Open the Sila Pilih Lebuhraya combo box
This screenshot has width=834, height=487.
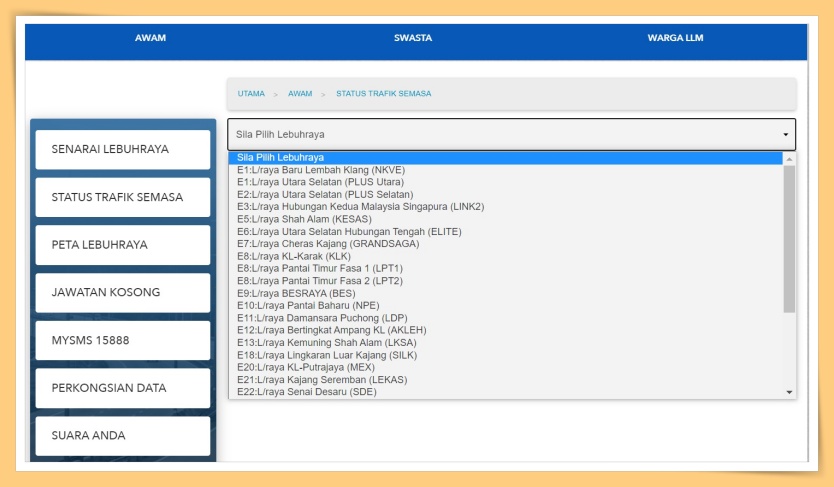tap(512, 135)
